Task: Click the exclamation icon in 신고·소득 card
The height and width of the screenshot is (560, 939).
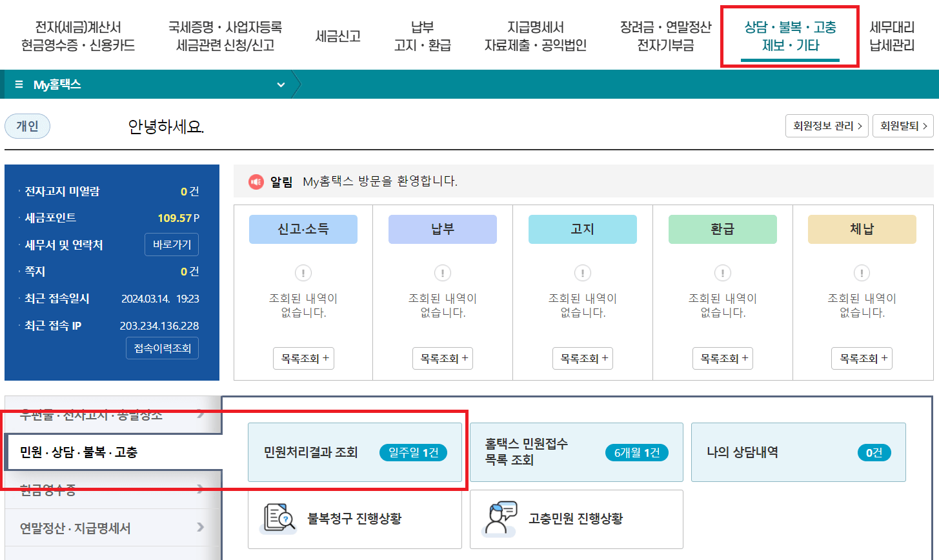Action: coord(303,272)
